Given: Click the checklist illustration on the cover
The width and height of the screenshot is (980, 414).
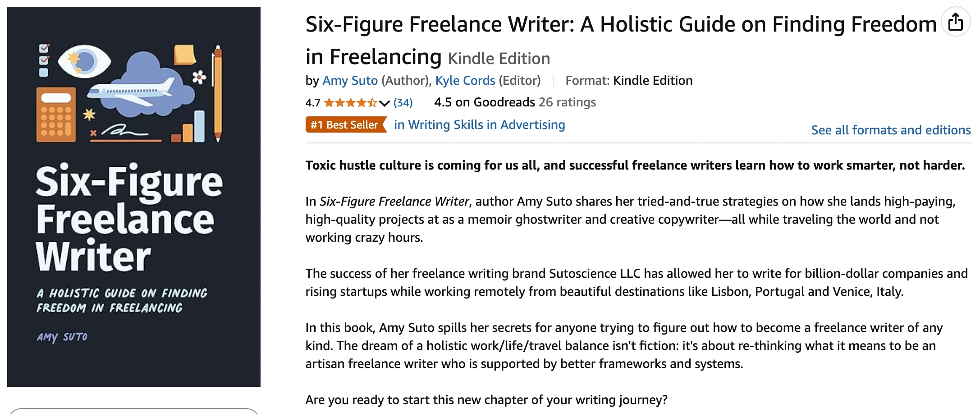Looking at the screenshot, I should pos(44,60).
